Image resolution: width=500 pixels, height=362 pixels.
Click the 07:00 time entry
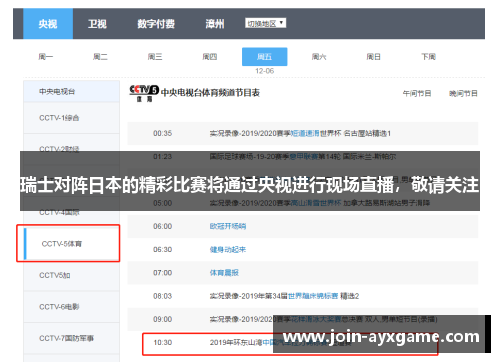point(163,273)
